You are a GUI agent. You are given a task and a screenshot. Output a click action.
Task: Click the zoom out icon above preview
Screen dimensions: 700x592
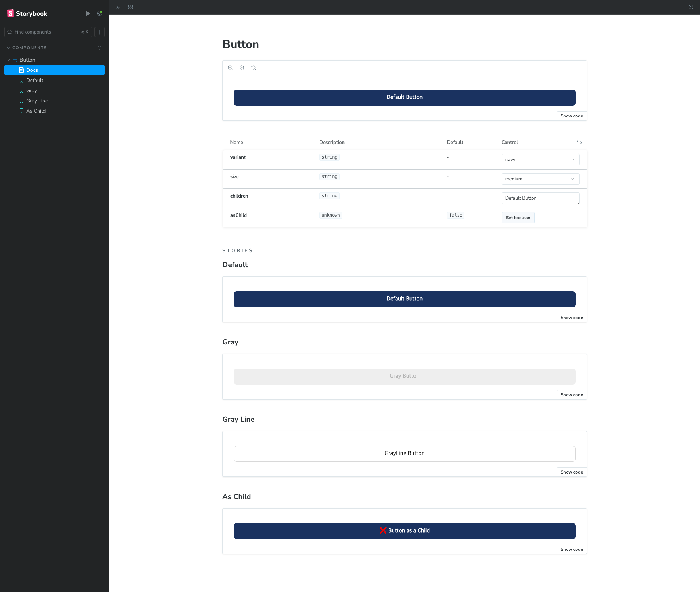click(x=242, y=68)
